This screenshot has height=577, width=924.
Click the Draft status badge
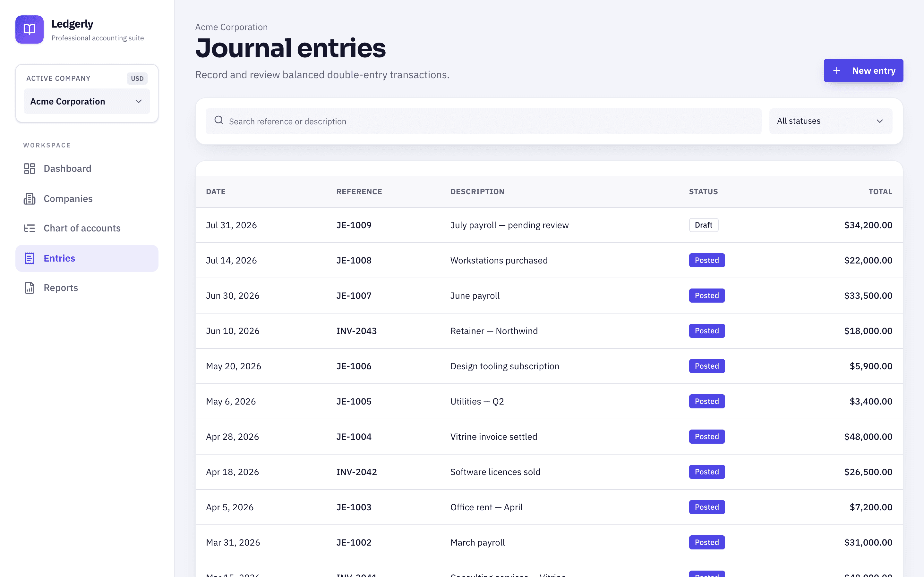click(703, 225)
